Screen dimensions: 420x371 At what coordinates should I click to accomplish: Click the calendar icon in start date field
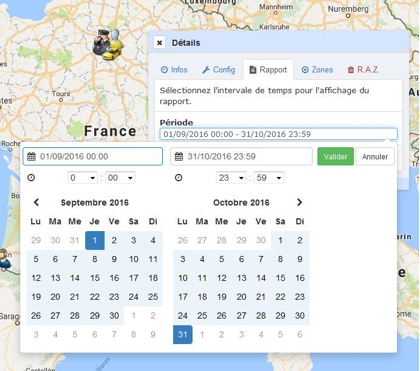(x=31, y=156)
